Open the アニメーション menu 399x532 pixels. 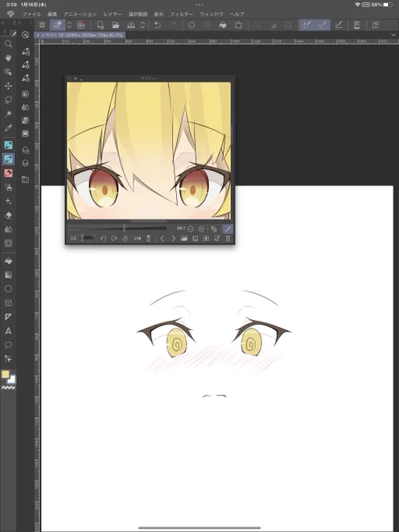point(80,14)
